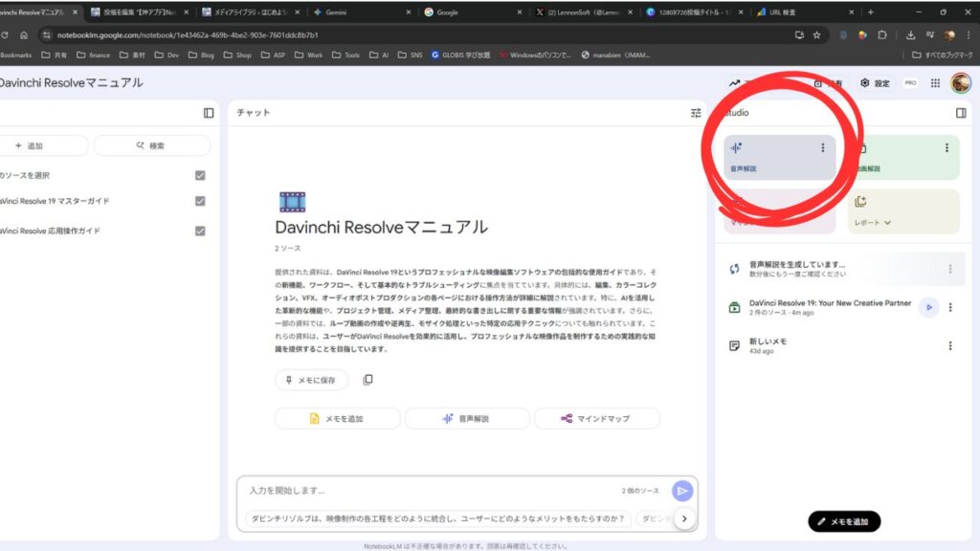Open the Chrome extensions puzzle icon
This screenshot has height=551, width=980.
tap(881, 35)
